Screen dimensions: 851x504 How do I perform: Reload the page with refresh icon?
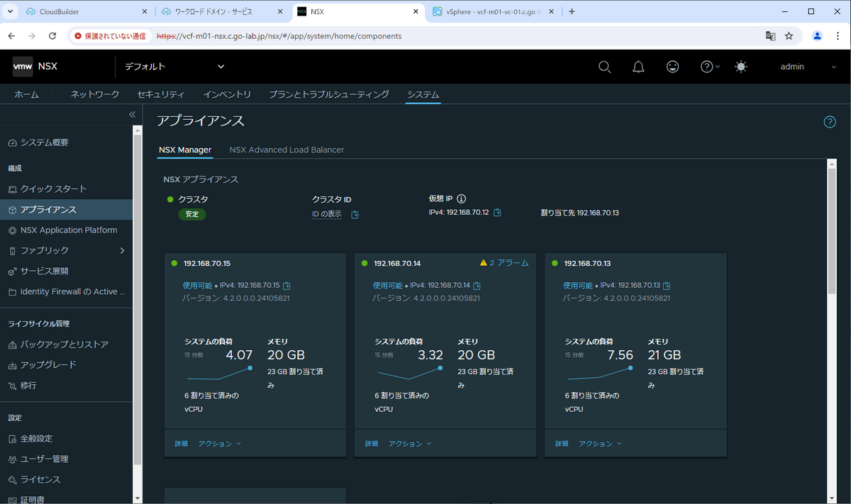click(52, 35)
